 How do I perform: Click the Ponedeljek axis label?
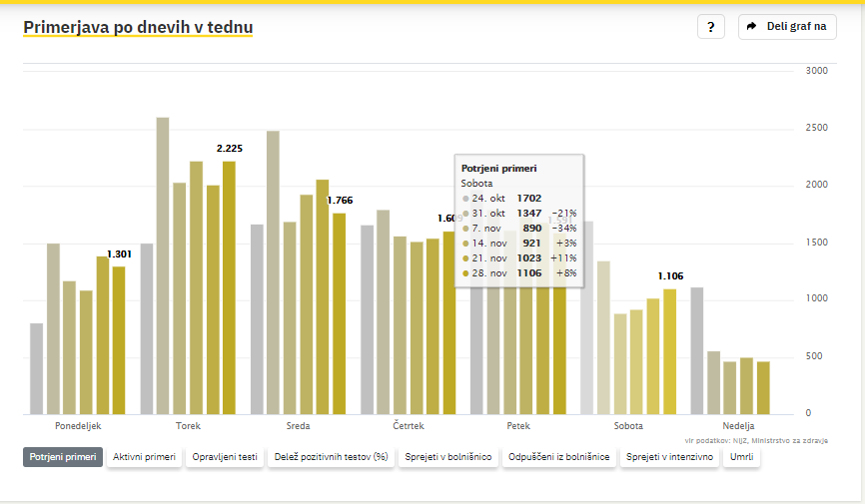tap(78, 426)
